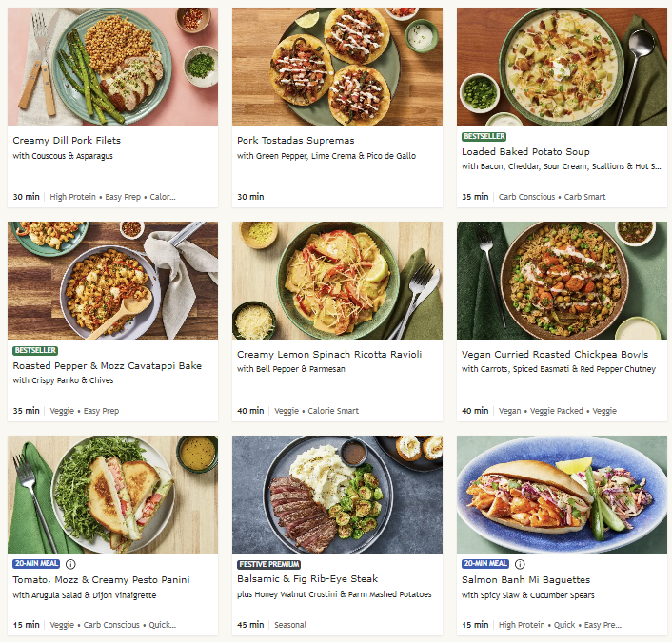Click the 20-Min Meal badge on Panini
The width and height of the screenshot is (672, 642).
click(x=37, y=564)
